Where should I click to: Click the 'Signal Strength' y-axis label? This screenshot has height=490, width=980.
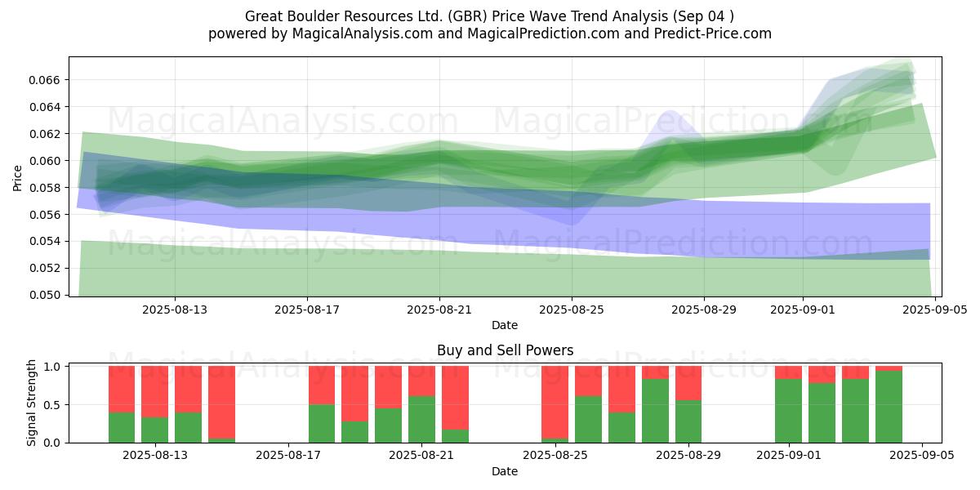click(32, 403)
